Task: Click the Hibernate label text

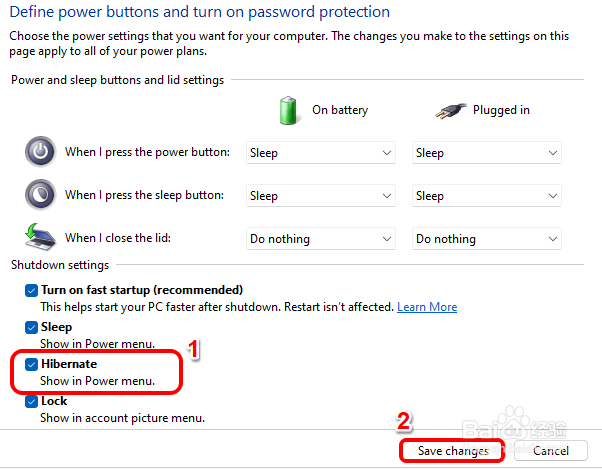Action: point(68,364)
